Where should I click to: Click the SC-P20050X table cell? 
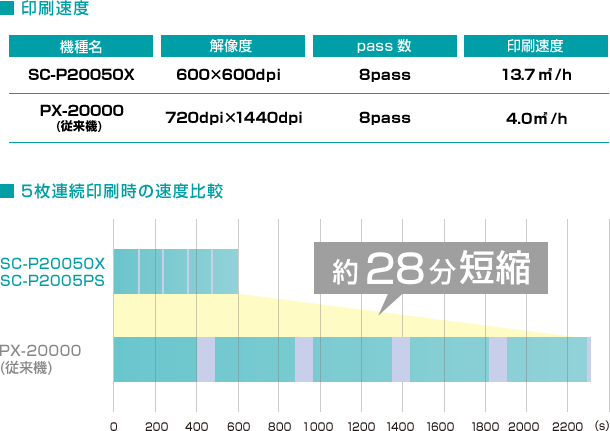coord(81,75)
